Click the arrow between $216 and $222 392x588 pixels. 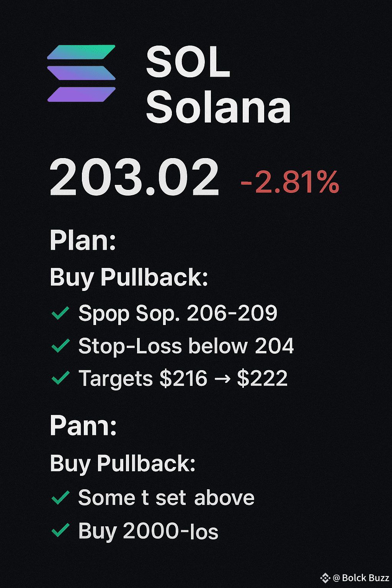point(222,379)
